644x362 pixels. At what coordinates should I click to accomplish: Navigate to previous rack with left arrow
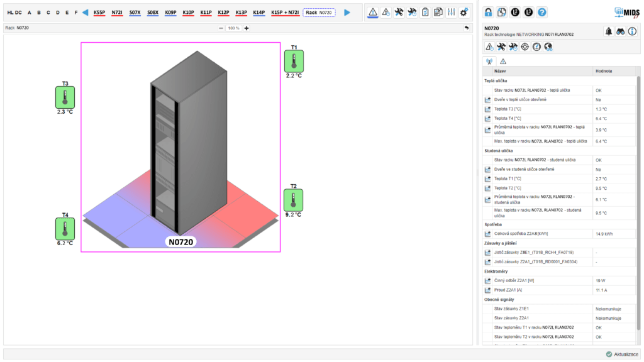86,12
